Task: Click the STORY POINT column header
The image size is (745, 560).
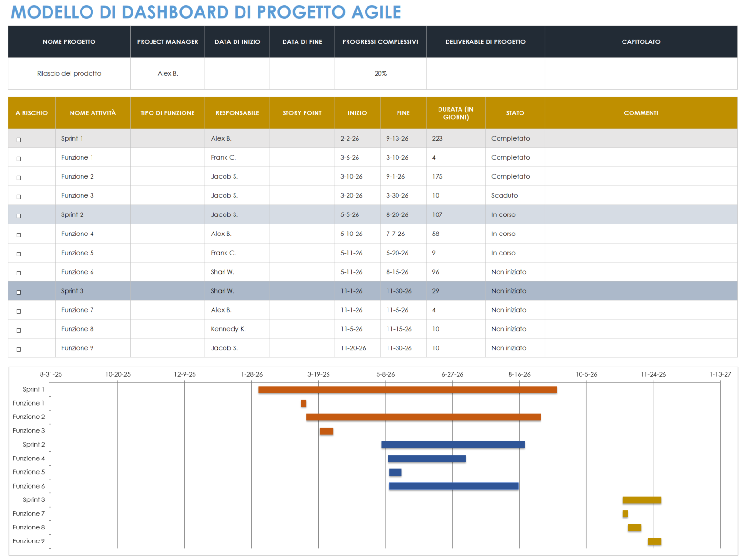Action: pos(302,113)
